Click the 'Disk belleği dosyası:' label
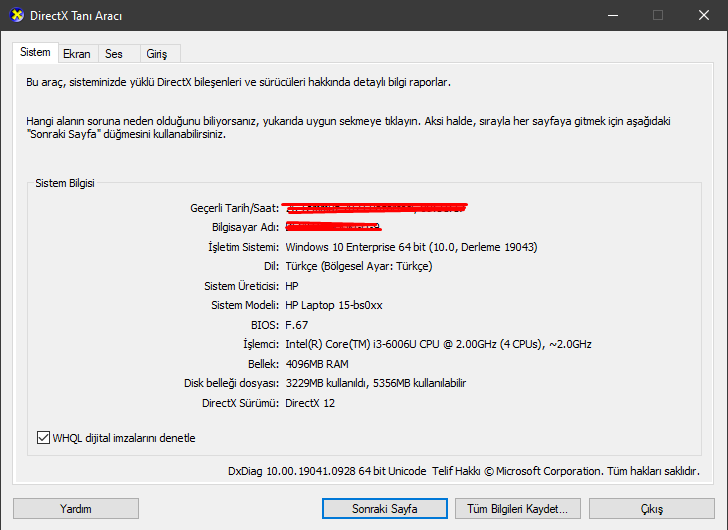The image size is (728, 530). point(232,383)
